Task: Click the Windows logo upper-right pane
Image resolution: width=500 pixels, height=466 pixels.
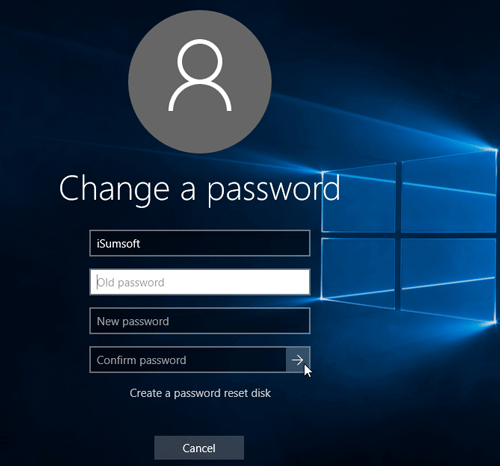Action: tap(449, 192)
